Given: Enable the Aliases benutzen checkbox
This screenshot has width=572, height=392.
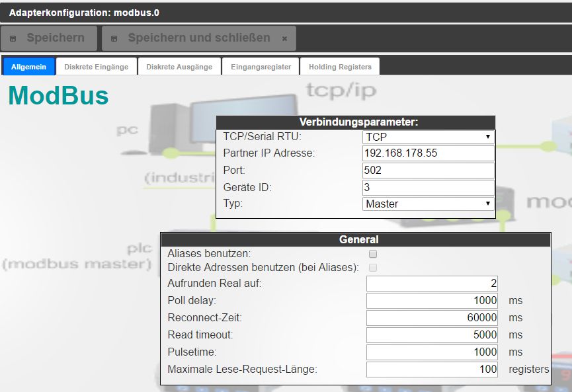Looking at the screenshot, I should (373, 254).
